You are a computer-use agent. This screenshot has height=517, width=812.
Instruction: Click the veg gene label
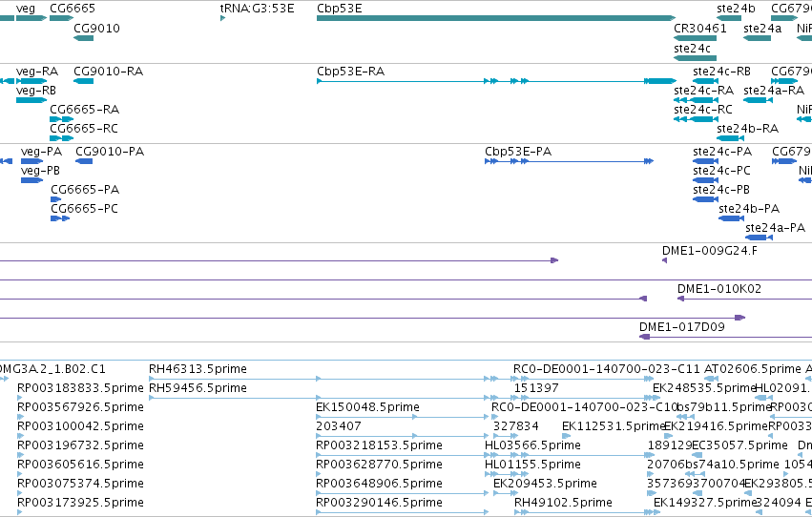pyautogui.click(x=26, y=9)
